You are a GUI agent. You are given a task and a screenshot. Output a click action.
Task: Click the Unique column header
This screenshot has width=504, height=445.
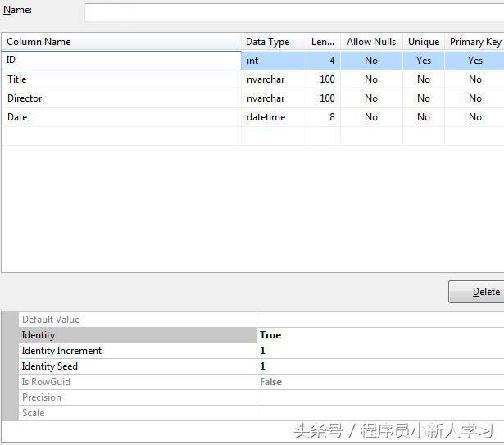pyautogui.click(x=424, y=42)
